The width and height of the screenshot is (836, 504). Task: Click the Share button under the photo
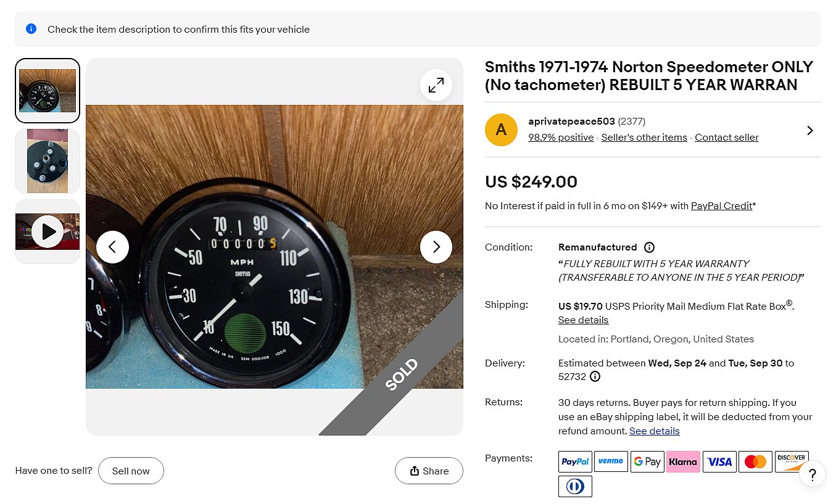click(429, 471)
